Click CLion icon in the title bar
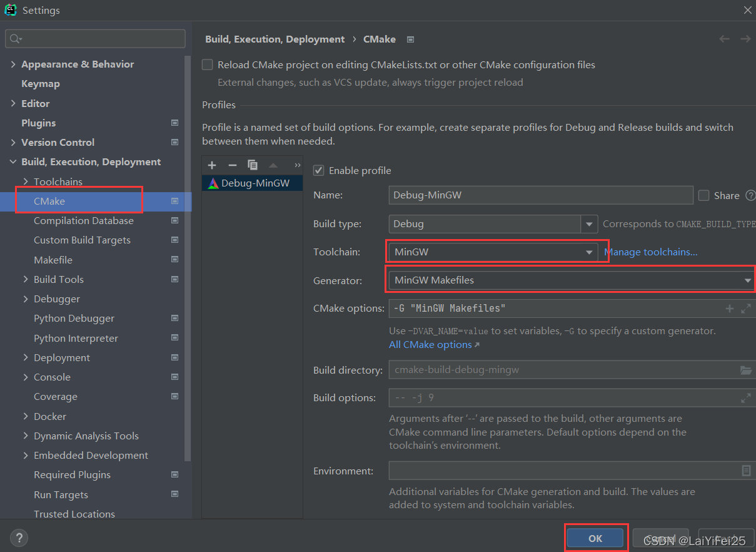This screenshot has width=756, height=552. (x=11, y=10)
